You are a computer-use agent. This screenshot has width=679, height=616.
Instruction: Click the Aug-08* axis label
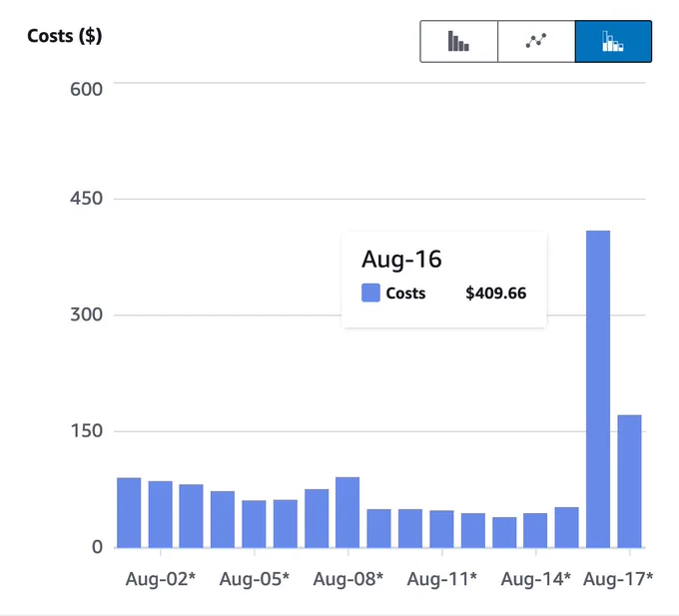coord(348,579)
